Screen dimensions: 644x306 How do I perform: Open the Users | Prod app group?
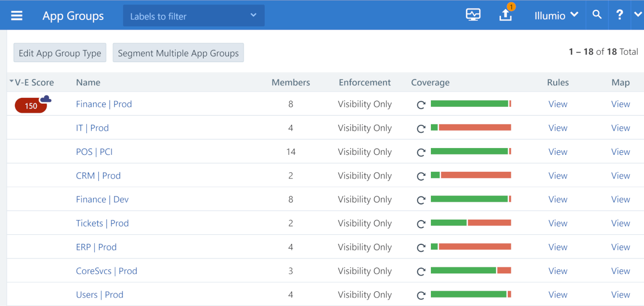coord(99,294)
